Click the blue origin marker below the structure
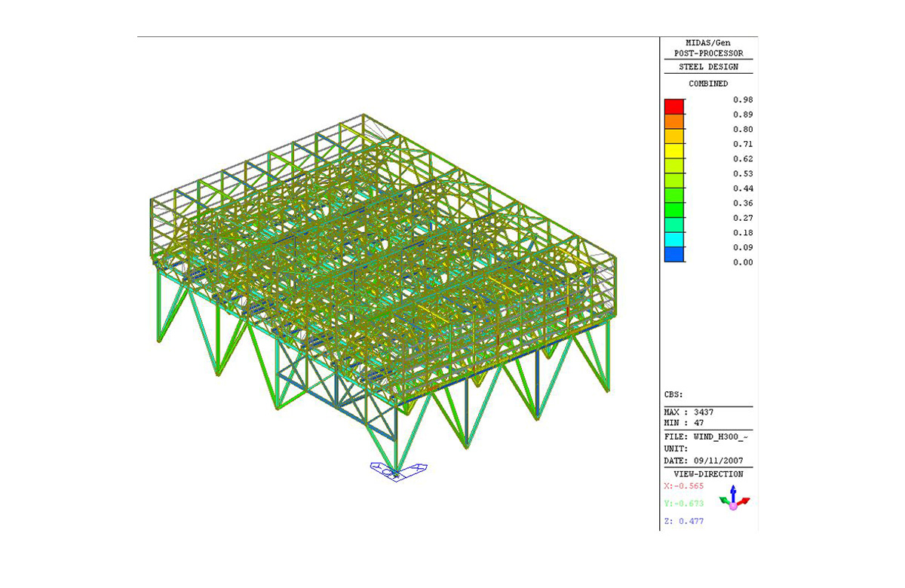 click(399, 470)
